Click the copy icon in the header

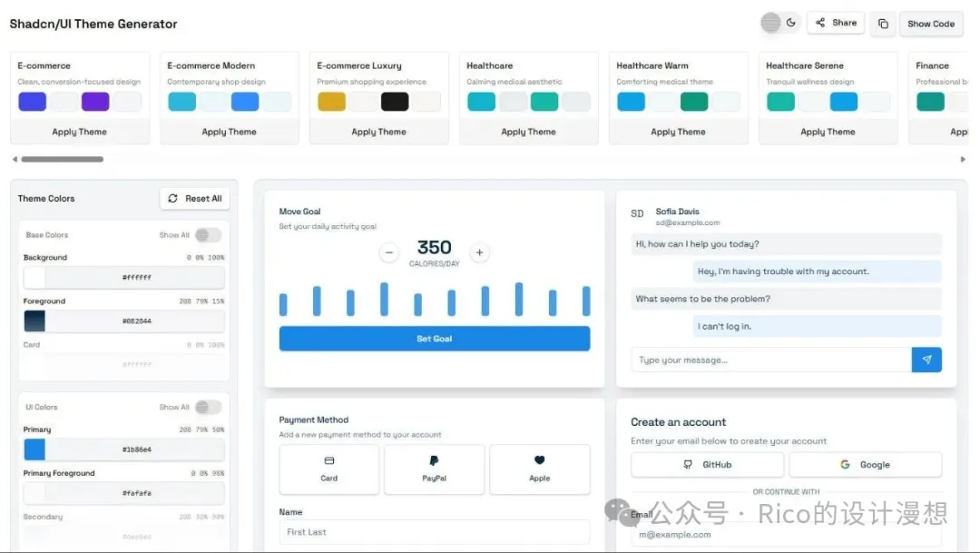tap(882, 24)
